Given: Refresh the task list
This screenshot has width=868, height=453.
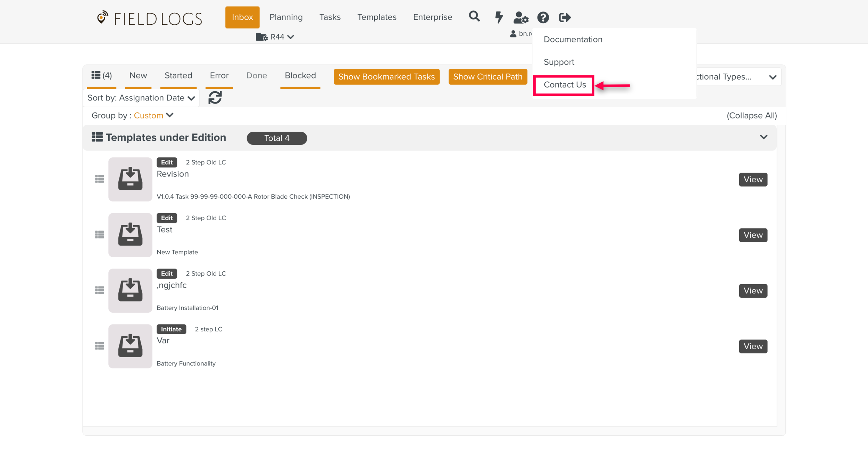Looking at the screenshot, I should (x=215, y=98).
